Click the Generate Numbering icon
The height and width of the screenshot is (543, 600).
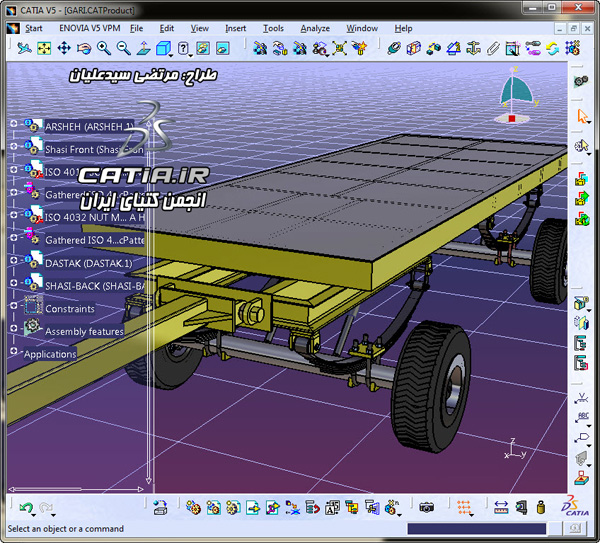tap(333, 508)
